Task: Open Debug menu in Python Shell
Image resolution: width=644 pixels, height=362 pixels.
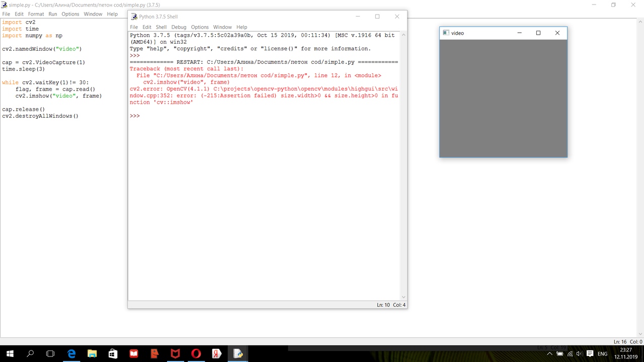Action: point(179,27)
